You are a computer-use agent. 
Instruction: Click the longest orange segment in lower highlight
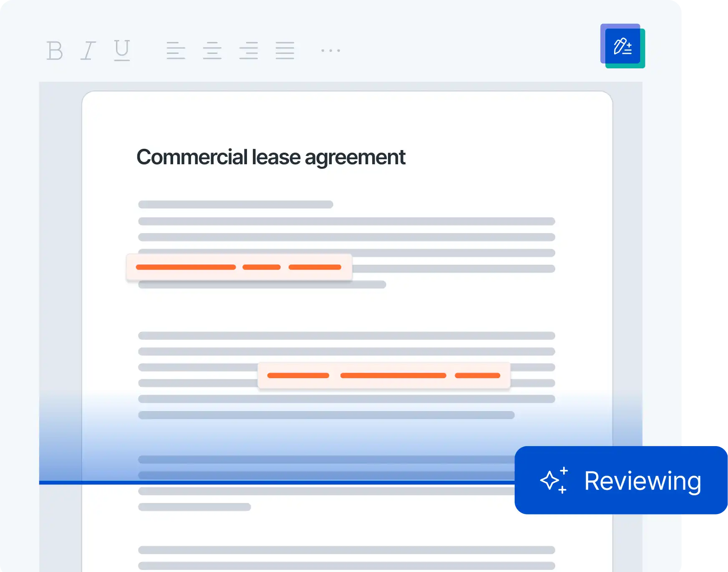pyautogui.click(x=393, y=376)
